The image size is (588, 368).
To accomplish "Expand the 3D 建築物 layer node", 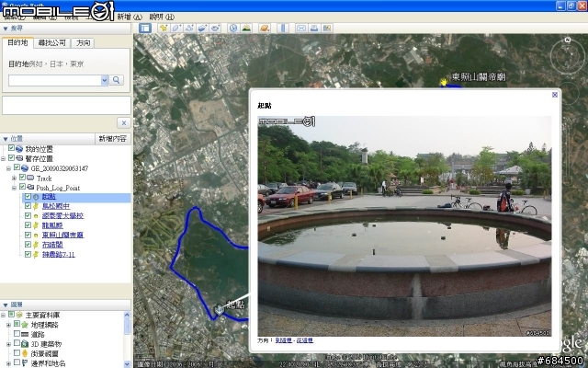I will click(8, 344).
